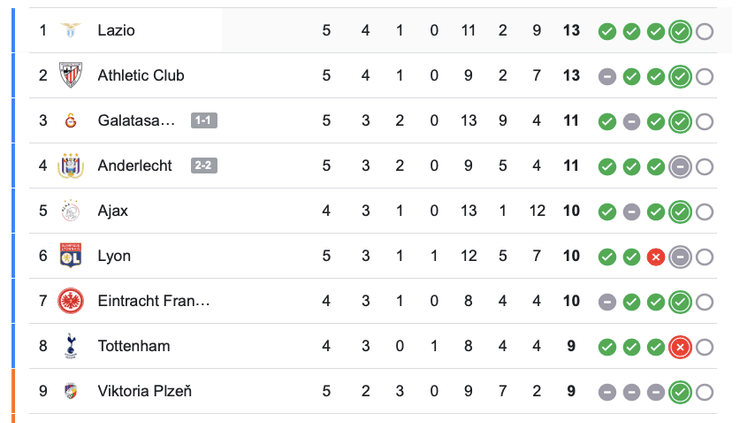Select the Eintracht Frankfurt standings row points

point(571,301)
